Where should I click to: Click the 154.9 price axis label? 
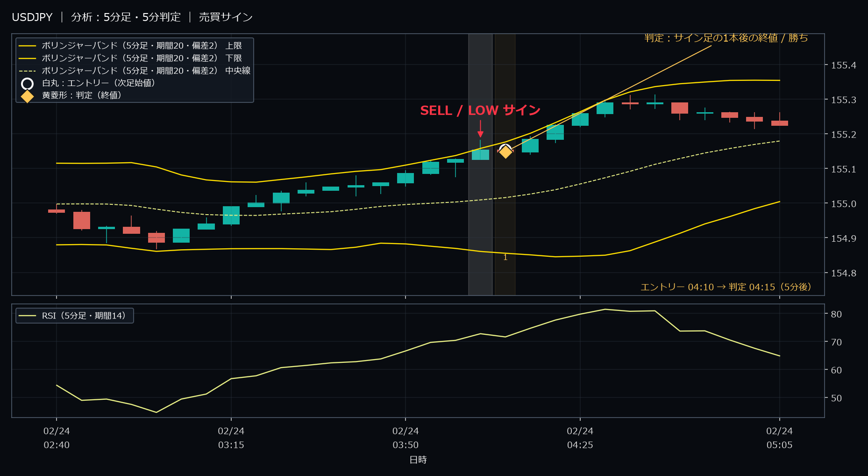[844, 238]
